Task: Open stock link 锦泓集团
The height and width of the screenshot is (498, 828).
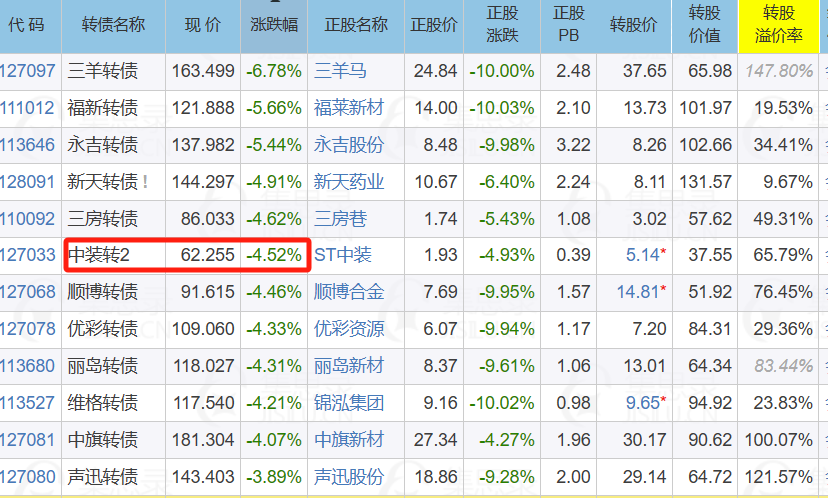Action: [x=349, y=403]
